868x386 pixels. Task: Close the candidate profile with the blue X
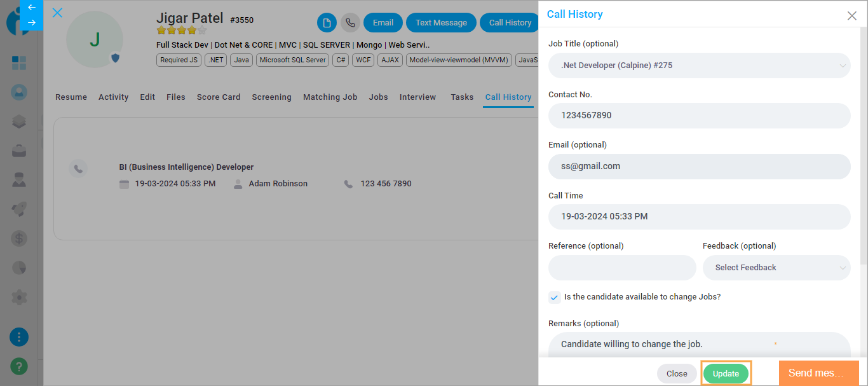click(57, 13)
